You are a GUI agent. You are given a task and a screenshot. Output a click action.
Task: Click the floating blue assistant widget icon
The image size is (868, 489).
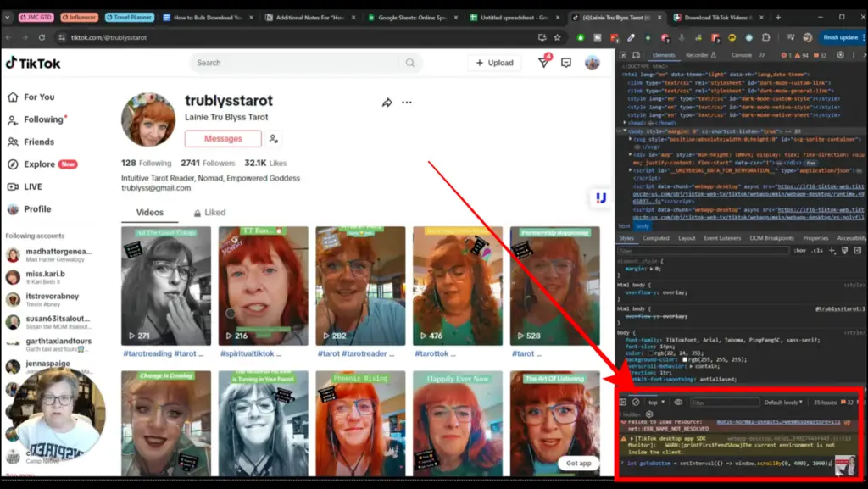601,197
